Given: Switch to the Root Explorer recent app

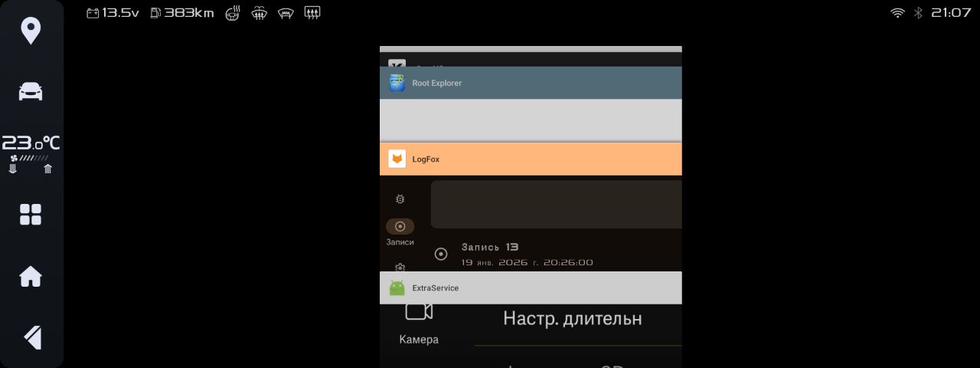Looking at the screenshot, I should (x=531, y=83).
